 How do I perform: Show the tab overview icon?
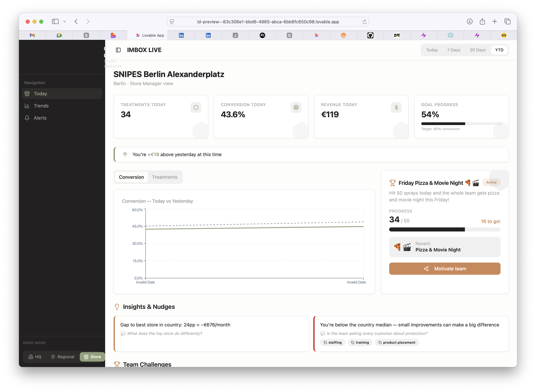(507, 22)
